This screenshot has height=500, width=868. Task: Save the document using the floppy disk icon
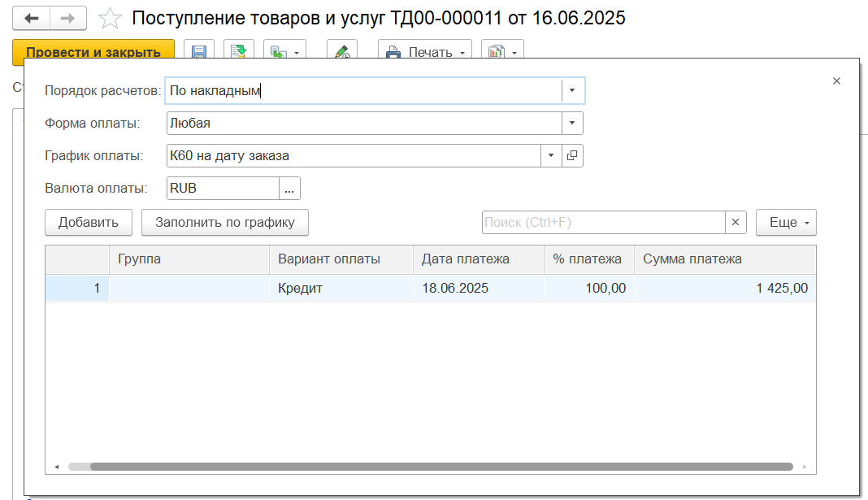click(199, 52)
